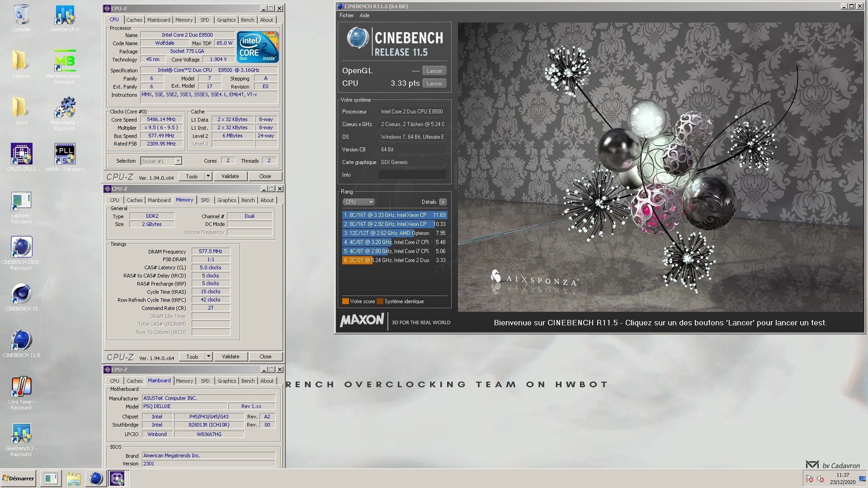This screenshot has height=488, width=868.
Task: Click Validate in memory CPU-Z window
Action: coord(231,357)
